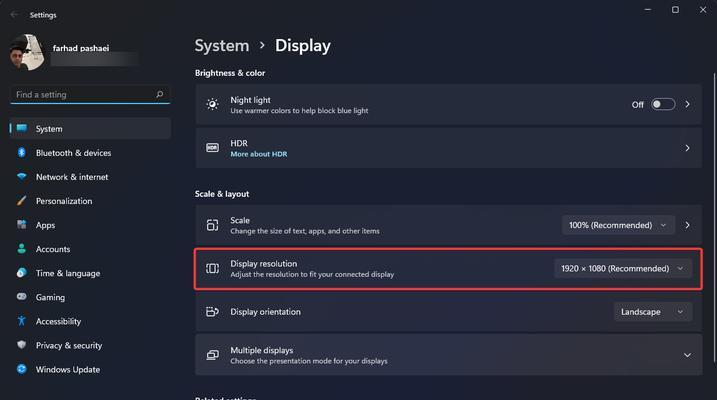Image resolution: width=717 pixels, height=400 pixels.
Task: Click the vertical scrollbar on the right
Action: coord(714,217)
